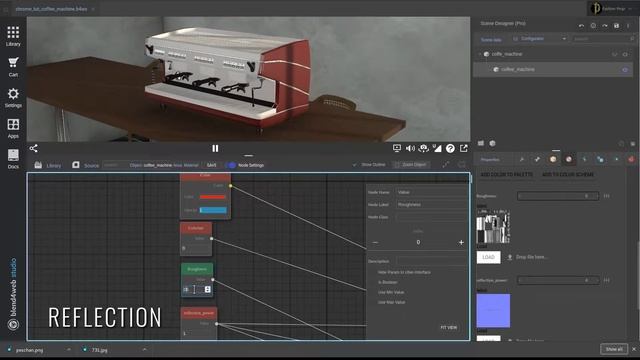Pause the 3D scene playback
Image resolution: width=640 pixels, height=360 pixels.
[215, 149]
